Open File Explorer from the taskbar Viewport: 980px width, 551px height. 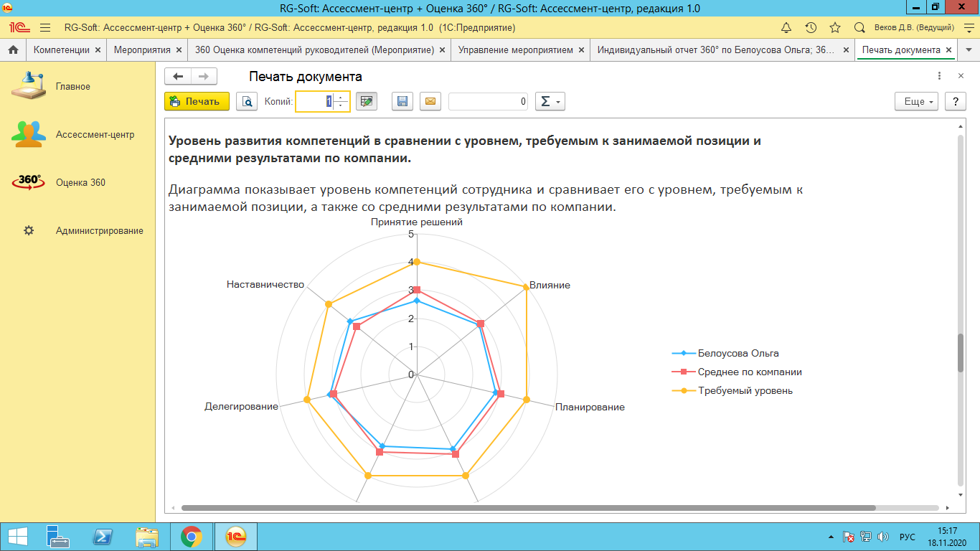(x=147, y=537)
